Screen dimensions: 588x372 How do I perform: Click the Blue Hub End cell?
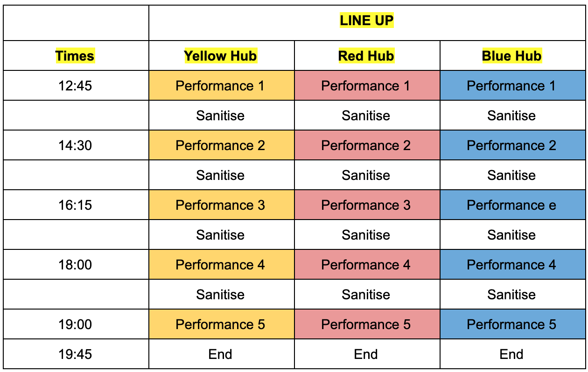pos(512,354)
